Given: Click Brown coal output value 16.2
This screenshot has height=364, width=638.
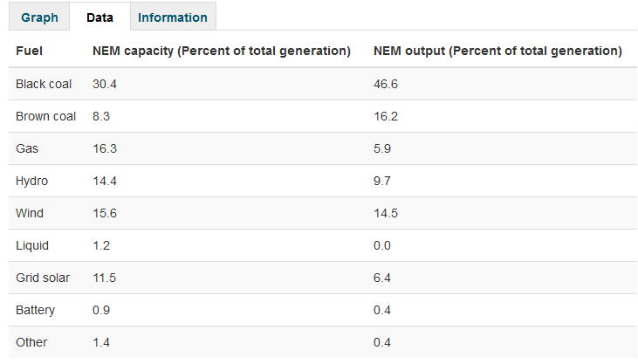Looking at the screenshot, I should pos(386,116).
